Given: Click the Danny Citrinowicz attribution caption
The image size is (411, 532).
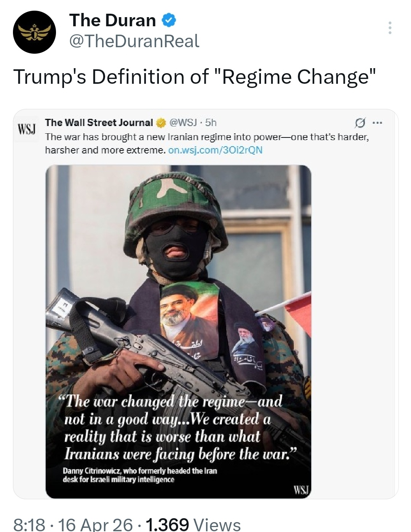Looking at the screenshot, I should (x=139, y=475).
